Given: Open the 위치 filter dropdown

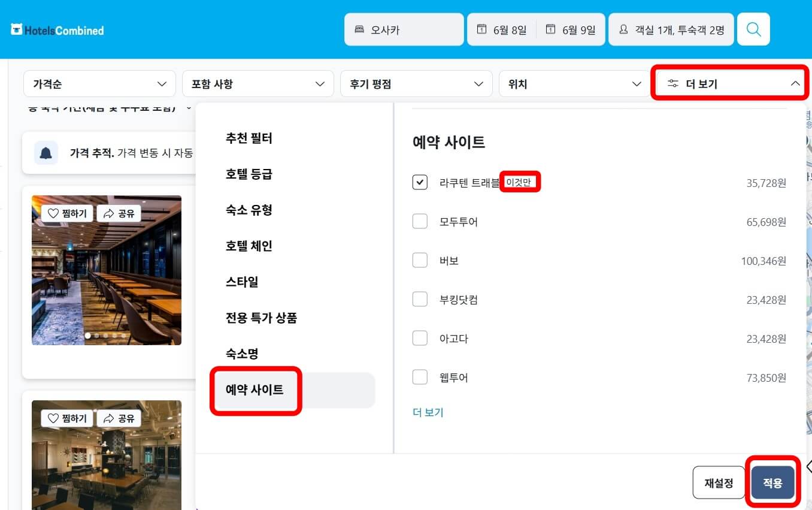Looking at the screenshot, I should 575,84.
